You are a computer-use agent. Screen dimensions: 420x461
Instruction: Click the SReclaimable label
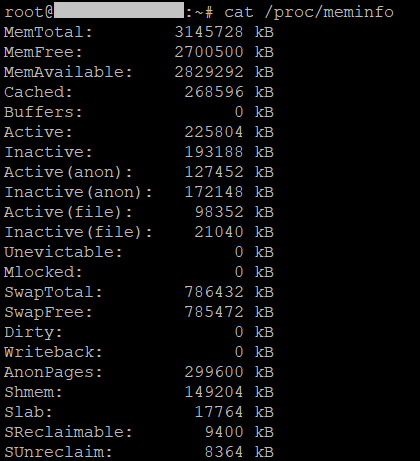68,432
